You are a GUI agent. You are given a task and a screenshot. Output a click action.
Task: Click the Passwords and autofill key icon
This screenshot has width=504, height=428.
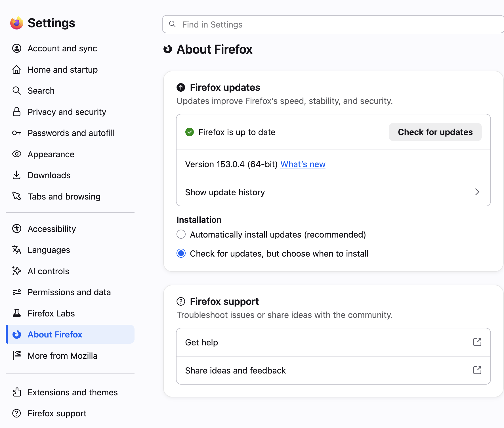point(17,133)
